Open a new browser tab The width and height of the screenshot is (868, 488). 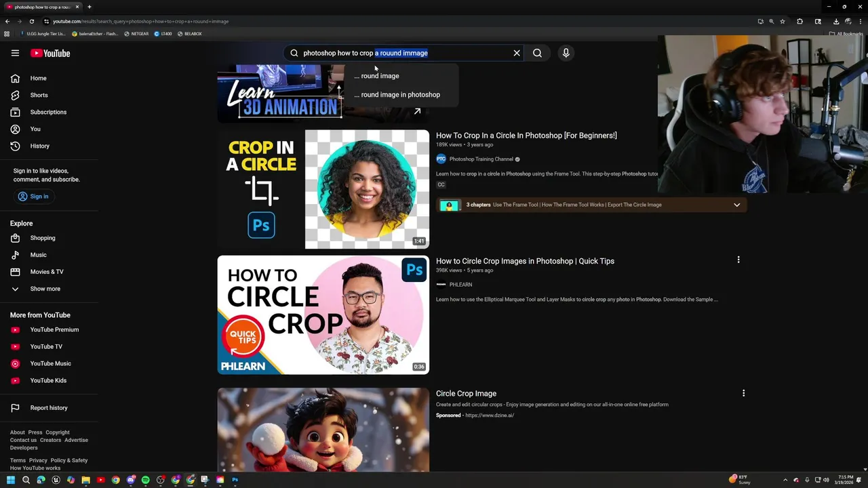pyautogui.click(x=89, y=7)
